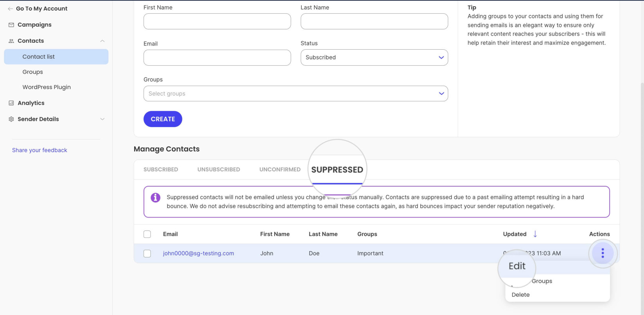This screenshot has width=644, height=315.
Task: Click the Groups column header in the table
Action: coord(367,234)
